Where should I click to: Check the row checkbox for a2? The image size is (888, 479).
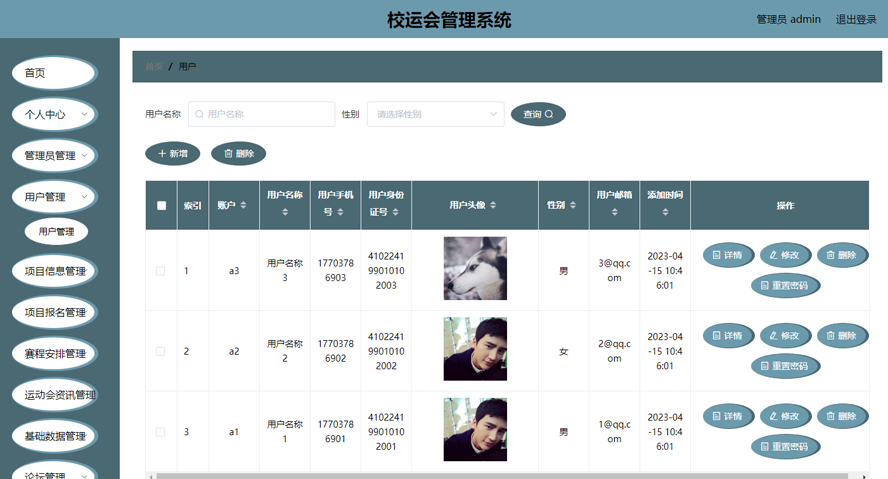pyautogui.click(x=161, y=352)
